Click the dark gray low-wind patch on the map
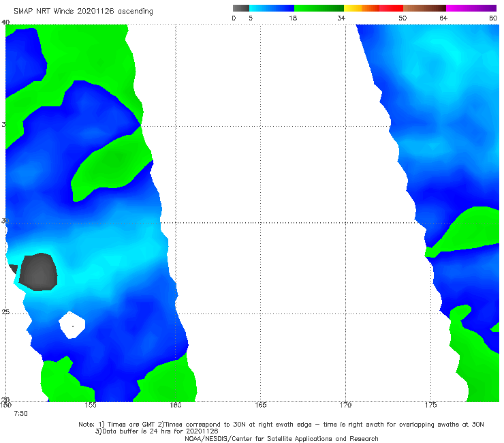This screenshot has width=504, height=443. coord(39,272)
